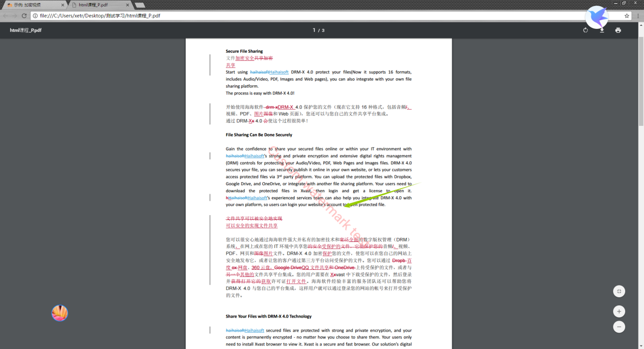Close the 示例 加密视频 tab
Viewport: 644px width, 349px height.
click(63, 5)
